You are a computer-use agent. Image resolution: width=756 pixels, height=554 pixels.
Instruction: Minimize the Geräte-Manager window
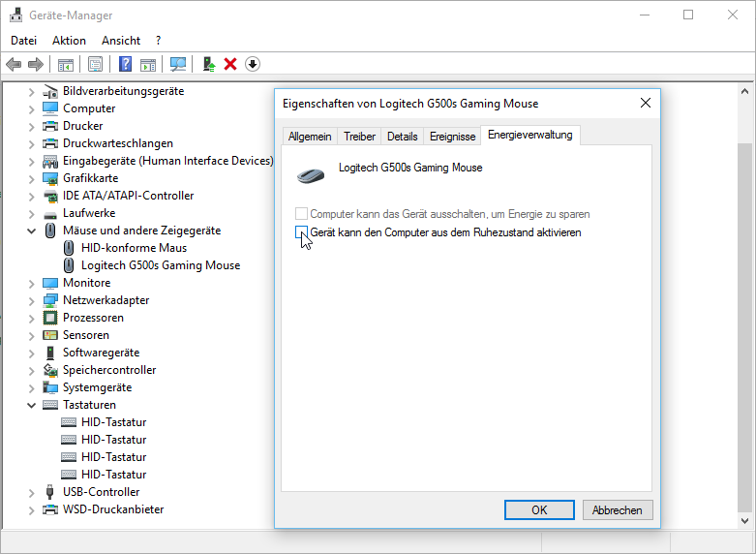tap(644, 15)
